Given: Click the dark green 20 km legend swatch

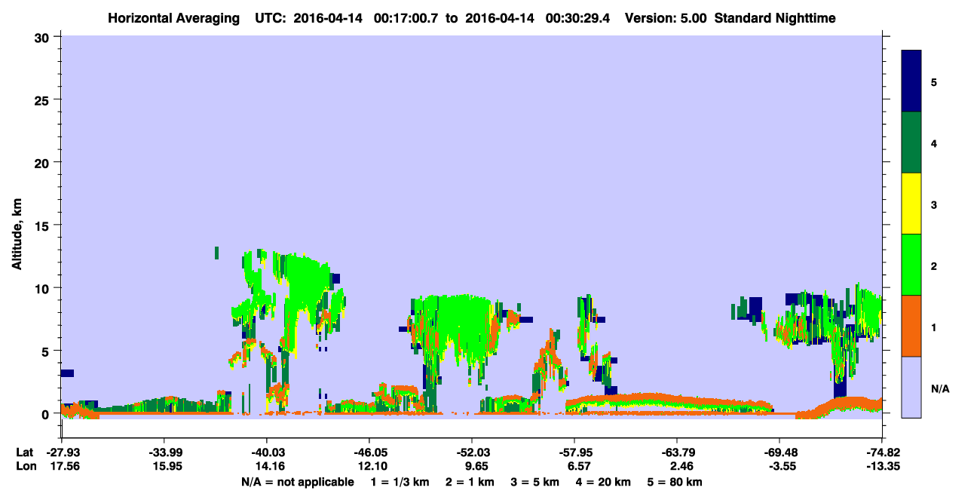Looking at the screenshot, I should coord(911,143).
